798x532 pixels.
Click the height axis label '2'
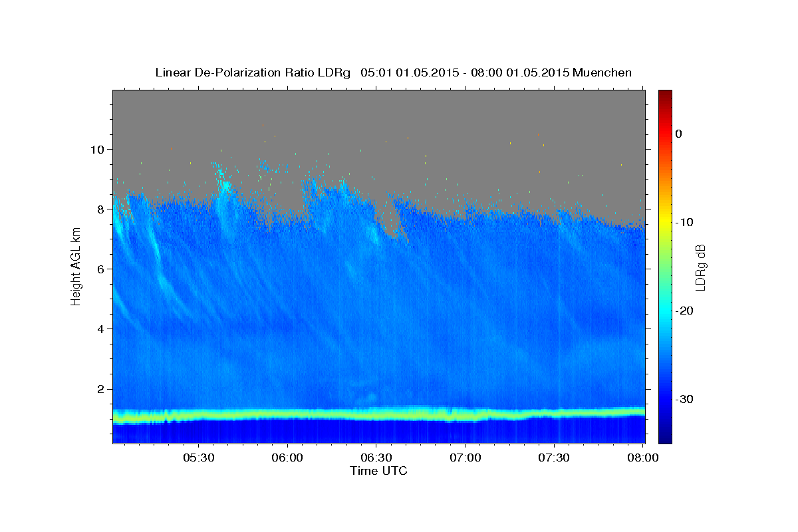pos(102,389)
